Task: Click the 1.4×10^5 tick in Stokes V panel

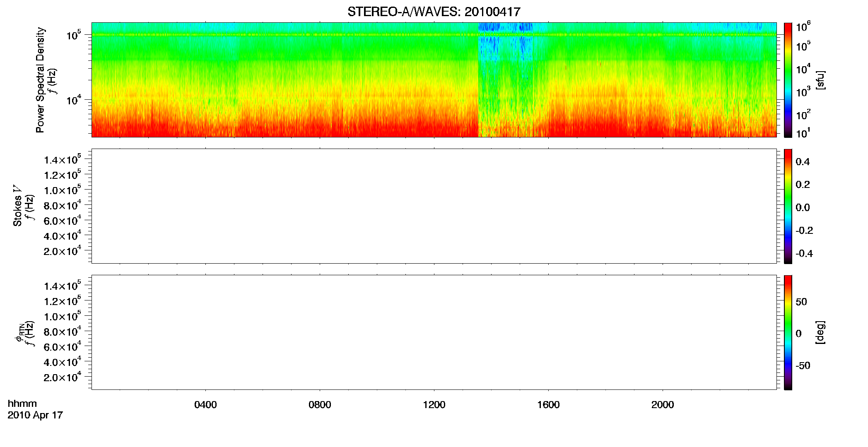Action: [63, 159]
